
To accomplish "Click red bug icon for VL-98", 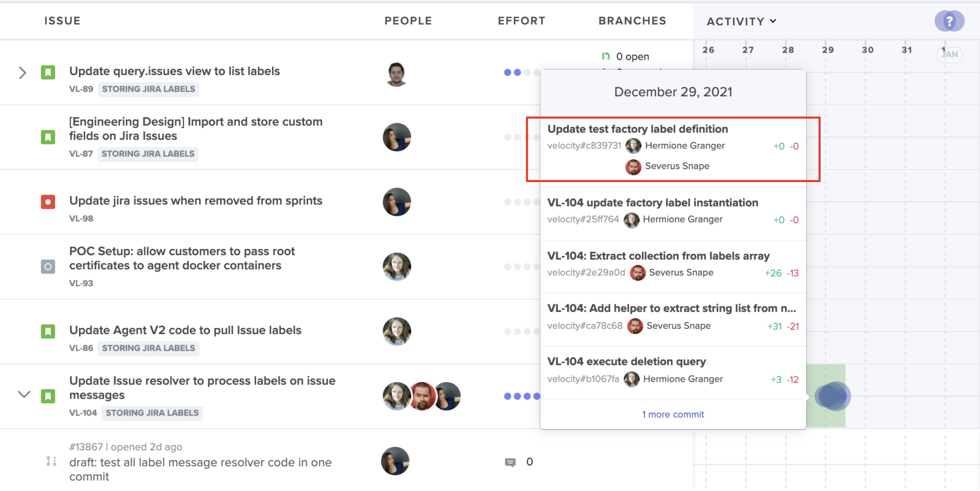I will pyautogui.click(x=48, y=202).
